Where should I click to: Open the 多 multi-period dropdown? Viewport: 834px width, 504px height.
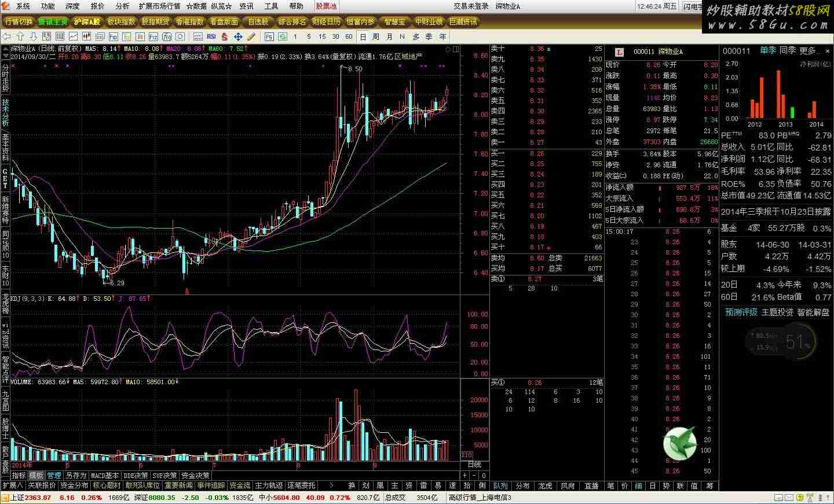coord(416,36)
